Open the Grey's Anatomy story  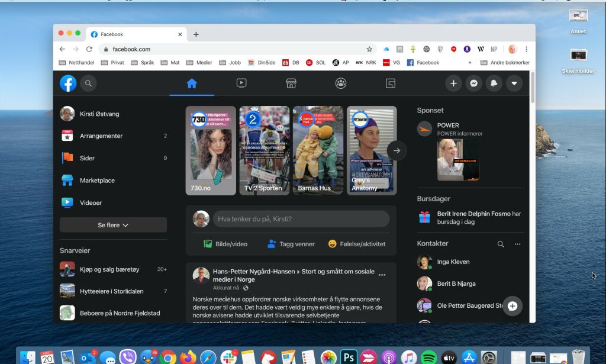click(x=372, y=151)
